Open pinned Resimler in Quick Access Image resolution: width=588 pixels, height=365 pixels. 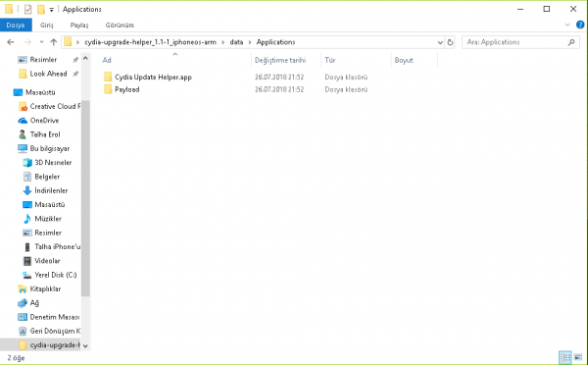[43, 59]
